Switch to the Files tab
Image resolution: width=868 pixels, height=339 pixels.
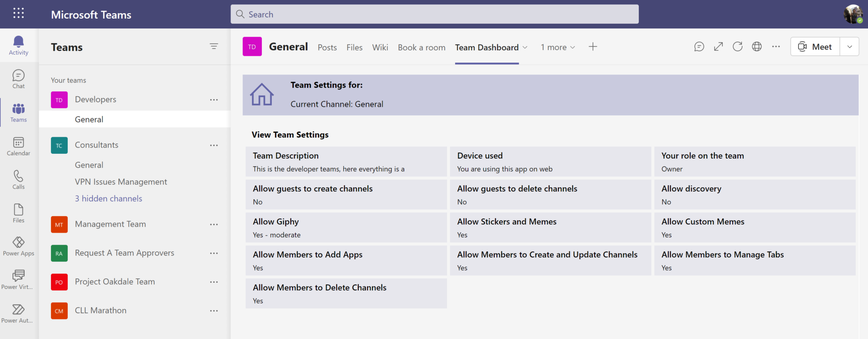pos(354,47)
